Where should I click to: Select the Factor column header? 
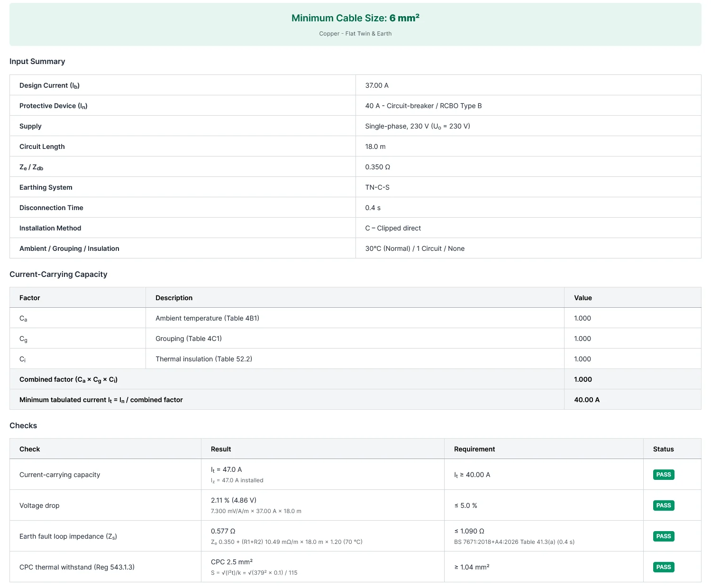[x=30, y=298]
